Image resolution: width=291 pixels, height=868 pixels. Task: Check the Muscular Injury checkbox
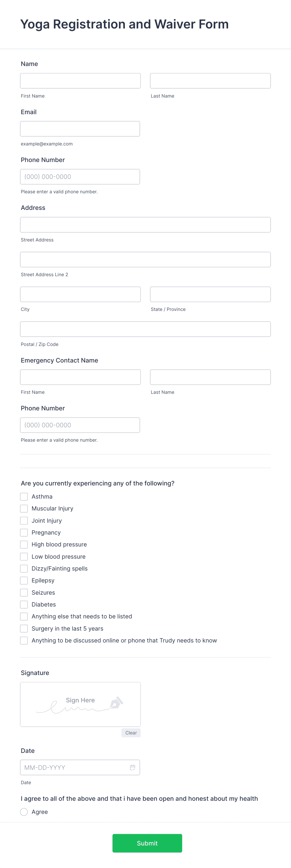[x=23, y=509]
